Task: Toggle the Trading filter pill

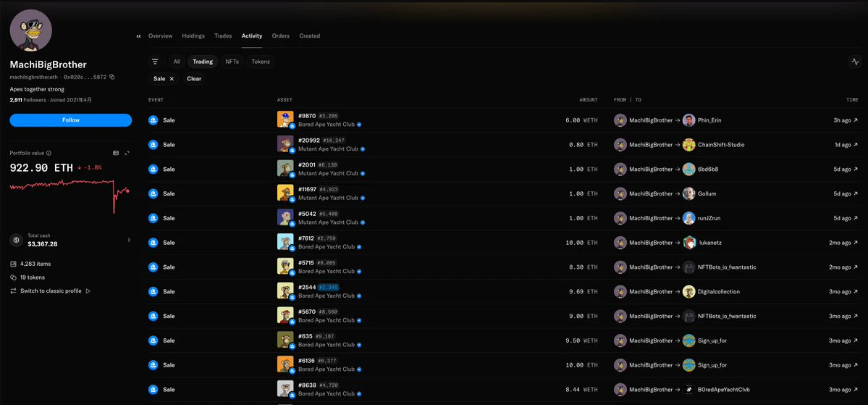Action: (x=203, y=62)
